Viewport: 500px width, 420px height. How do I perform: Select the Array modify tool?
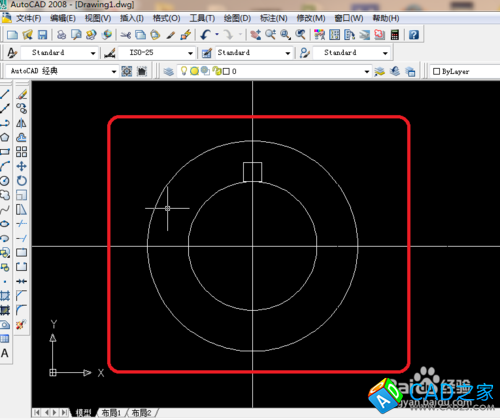21,152
